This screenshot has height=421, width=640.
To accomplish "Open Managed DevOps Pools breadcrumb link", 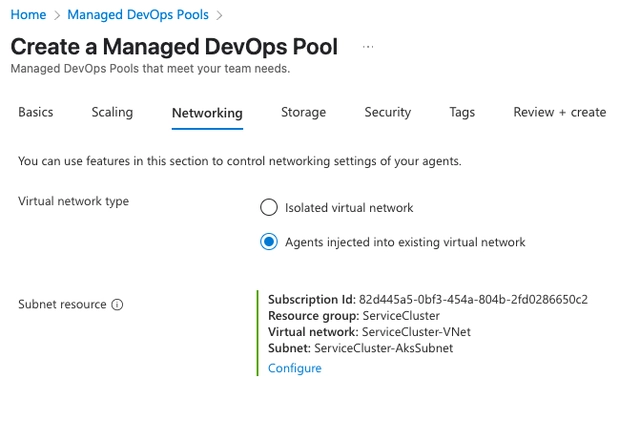I will click(138, 15).
